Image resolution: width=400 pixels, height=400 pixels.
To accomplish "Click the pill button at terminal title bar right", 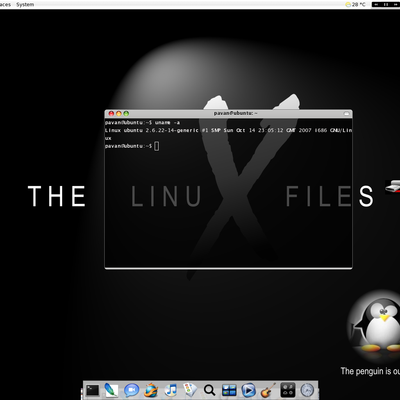I will [x=347, y=114].
